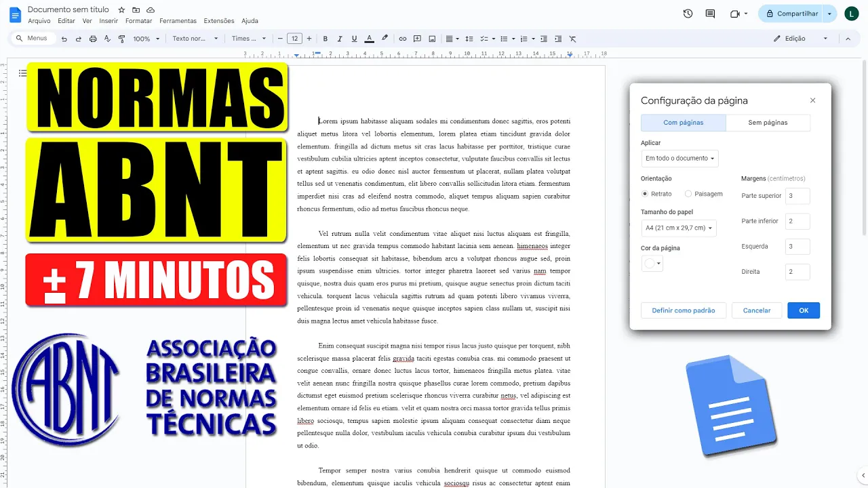Increase font size with the plus button

tap(309, 39)
